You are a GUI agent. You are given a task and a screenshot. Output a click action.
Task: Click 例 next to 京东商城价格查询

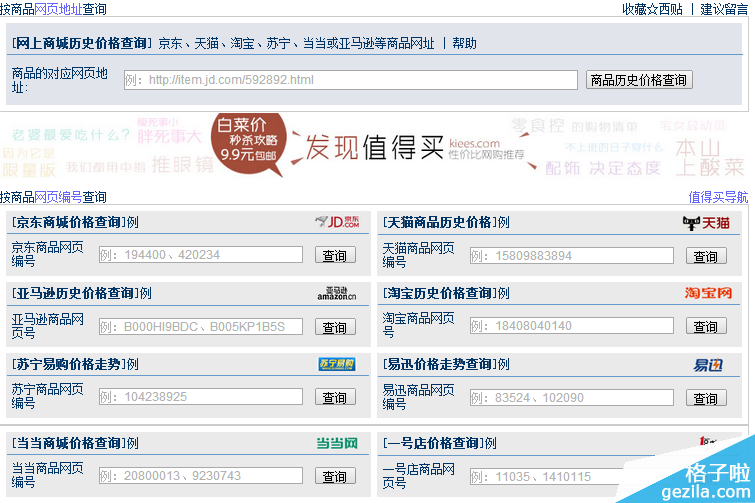pos(133,222)
